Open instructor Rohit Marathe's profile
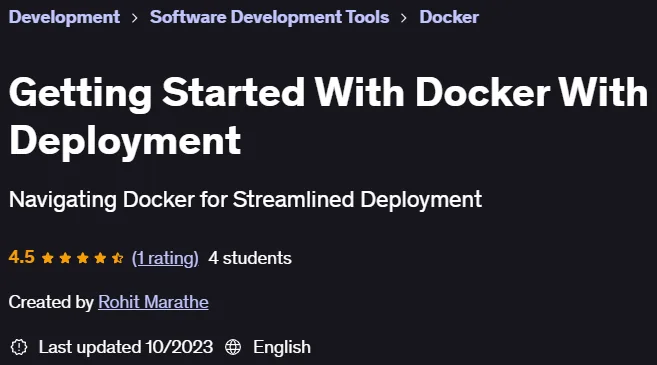The width and height of the screenshot is (657, 365). [x=153, y=302]
